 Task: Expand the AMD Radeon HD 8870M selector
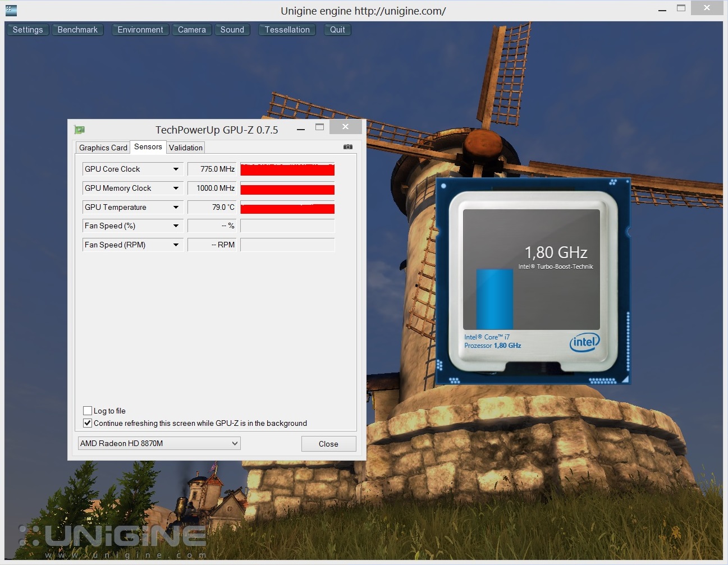[x=159, y=443]
